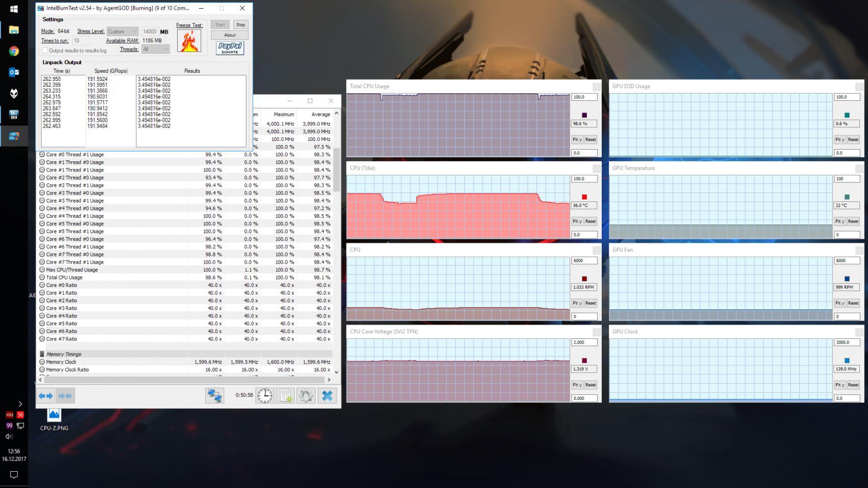Open the Windows Start menu
This screenshot has width=868, height=488.
[x=14, y=9]
